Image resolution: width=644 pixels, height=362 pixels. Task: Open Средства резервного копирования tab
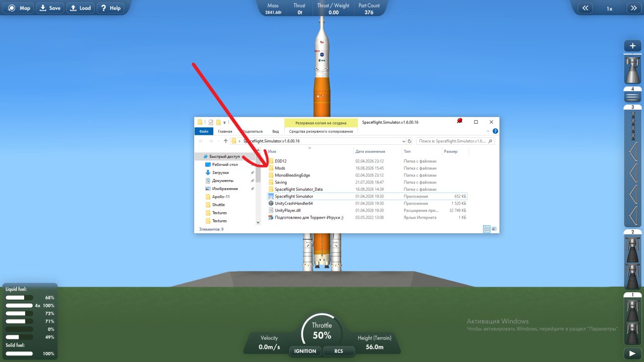coord(320,131)
